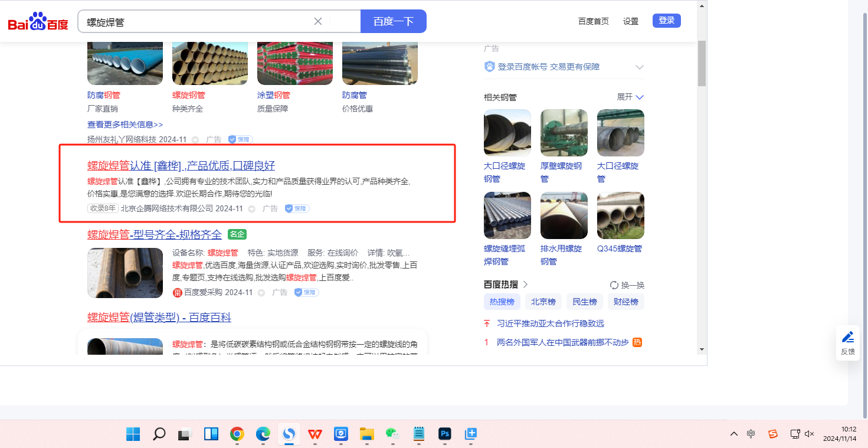Open hot search 两名外国军人在中国武器前挪不动步
The image size is (868, 448).
(563, 342)
